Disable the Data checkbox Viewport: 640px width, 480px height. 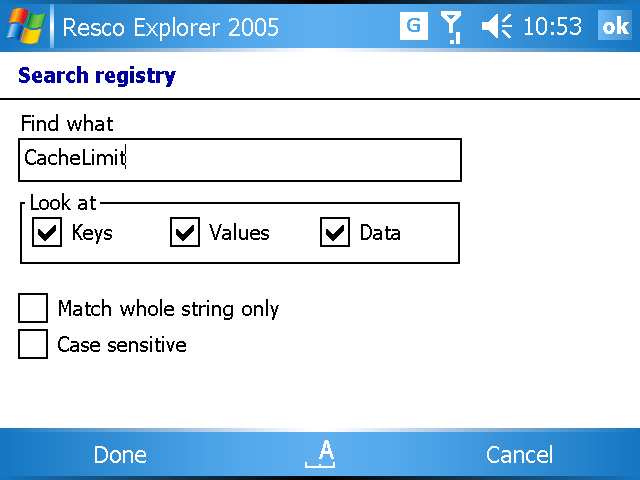[335, 232]
